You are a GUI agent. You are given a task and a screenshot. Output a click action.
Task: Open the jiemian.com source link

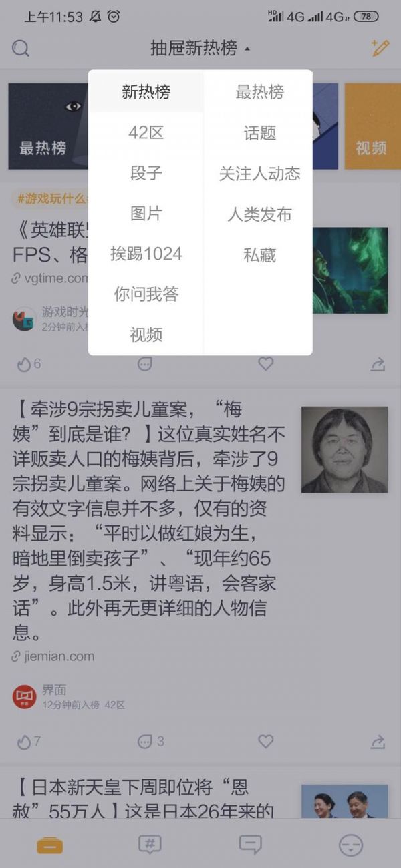(53, 656)
